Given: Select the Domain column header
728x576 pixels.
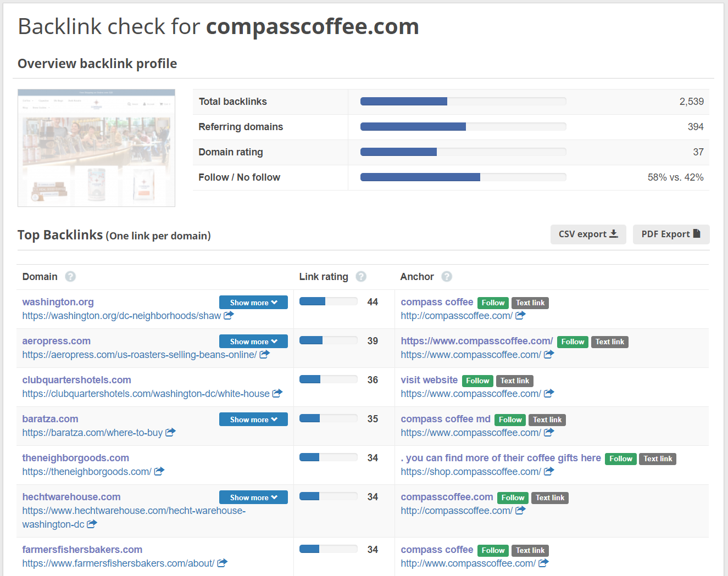Looking at the screenshot, I should coord(40,276).
